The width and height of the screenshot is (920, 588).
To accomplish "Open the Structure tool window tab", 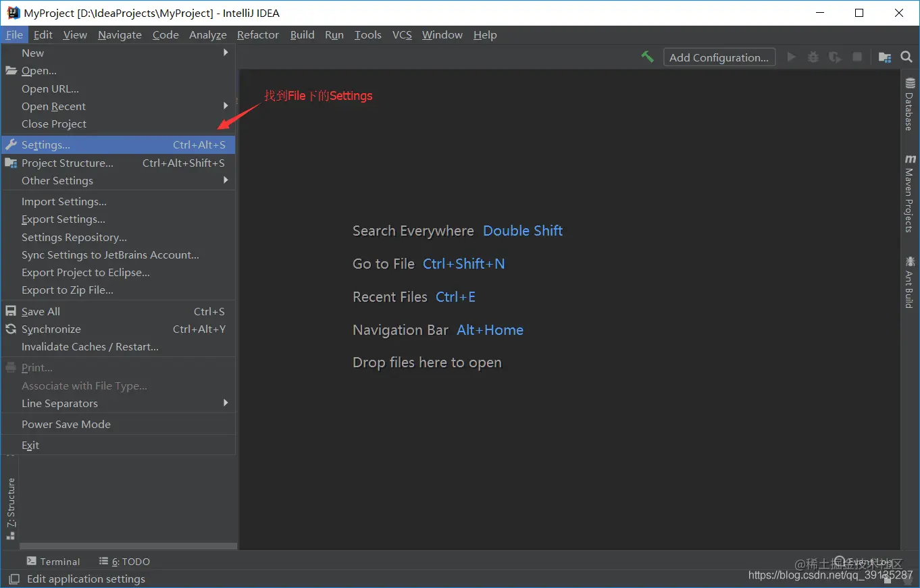I will coord(11,508).
